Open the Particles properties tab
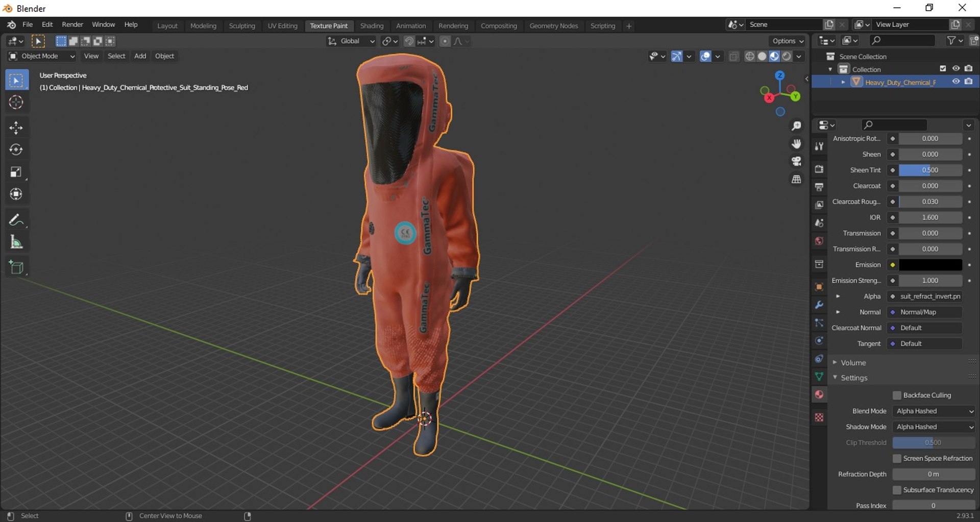 819,322
